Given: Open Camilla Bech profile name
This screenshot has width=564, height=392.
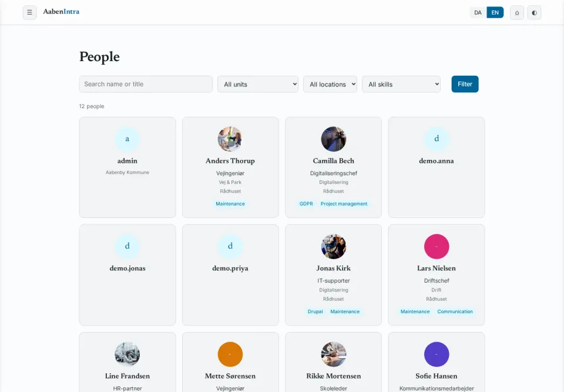Looking at the screenshot, I should pyautogui.click(x=334, y=161).
